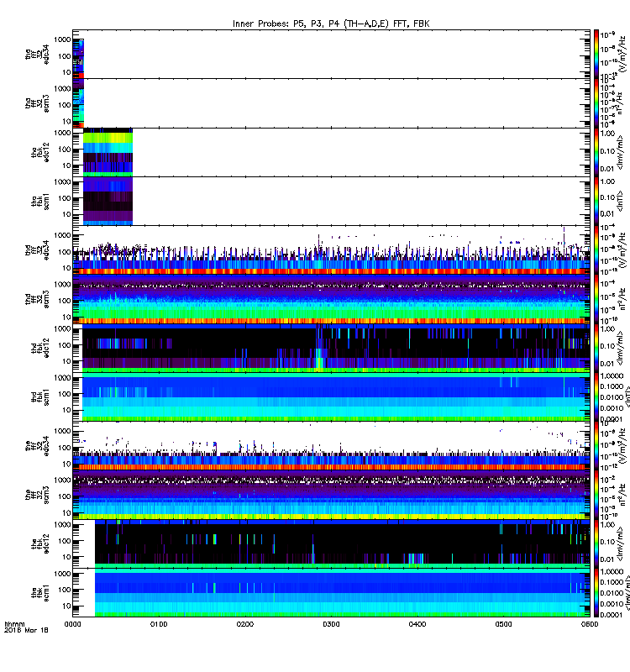The image size is (630, 672).
Task: Click inside the thd fff 32 scm3 spectrogram
Action: [331, 299]
